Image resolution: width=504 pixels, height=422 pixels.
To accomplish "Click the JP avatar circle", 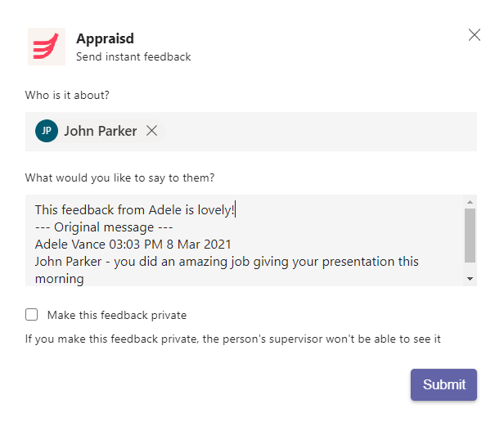I will (47, 131).
